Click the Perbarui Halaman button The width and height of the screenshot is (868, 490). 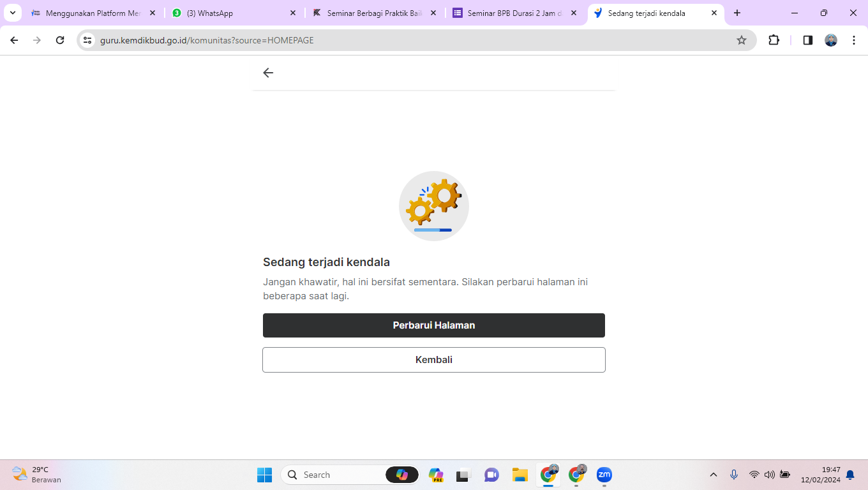433,325
